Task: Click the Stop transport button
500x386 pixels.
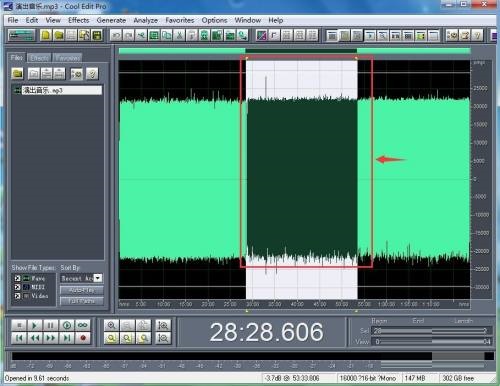Action: point(19,325)
